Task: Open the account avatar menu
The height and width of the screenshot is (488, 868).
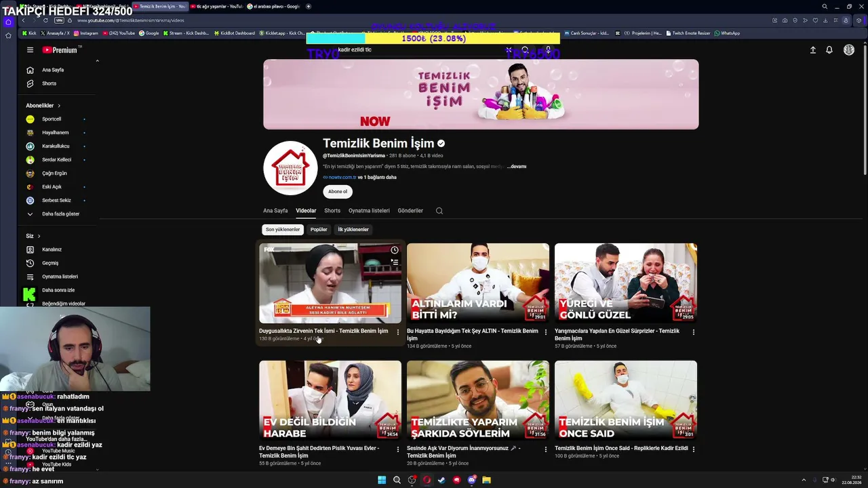Action: [x=848, y=49]
